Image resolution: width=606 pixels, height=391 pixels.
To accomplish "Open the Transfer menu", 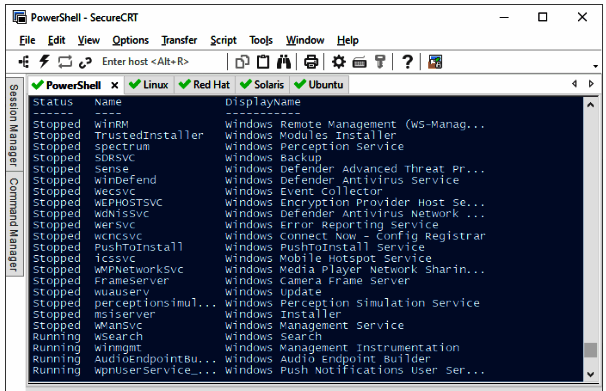I will [179, 40].
